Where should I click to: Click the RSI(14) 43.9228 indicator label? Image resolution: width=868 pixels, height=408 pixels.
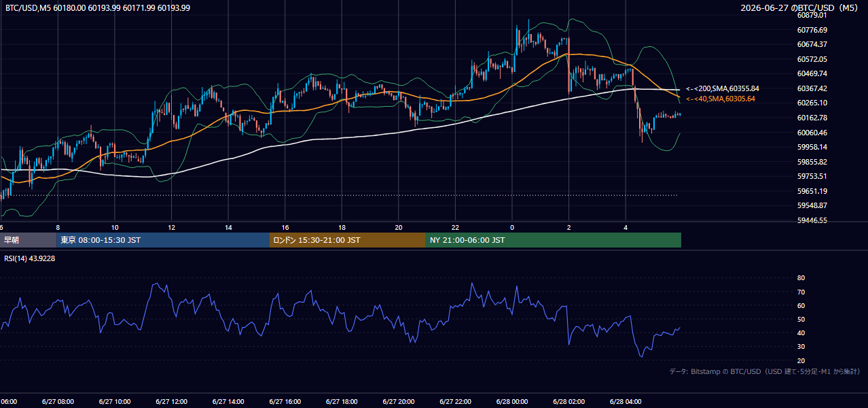30,258
